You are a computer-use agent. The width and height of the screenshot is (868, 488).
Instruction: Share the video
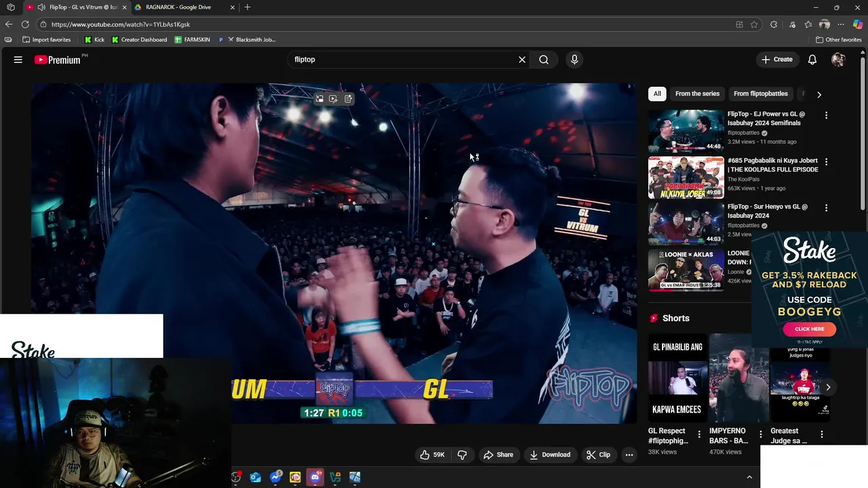[498, 455]
